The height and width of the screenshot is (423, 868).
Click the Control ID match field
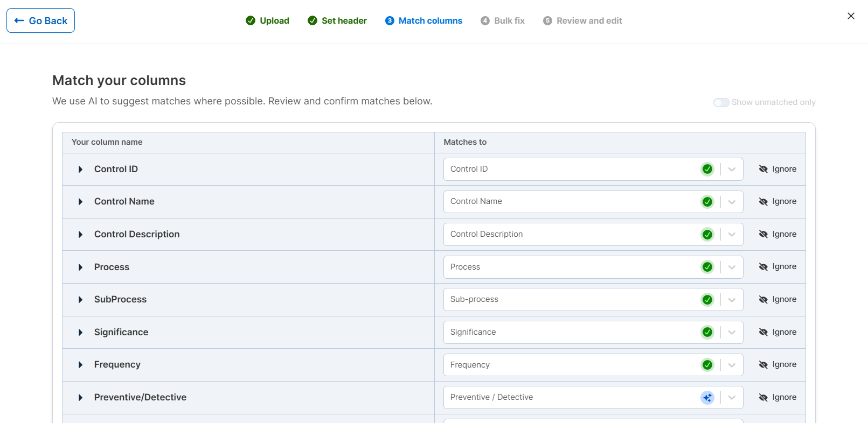(x=593, y=169)
